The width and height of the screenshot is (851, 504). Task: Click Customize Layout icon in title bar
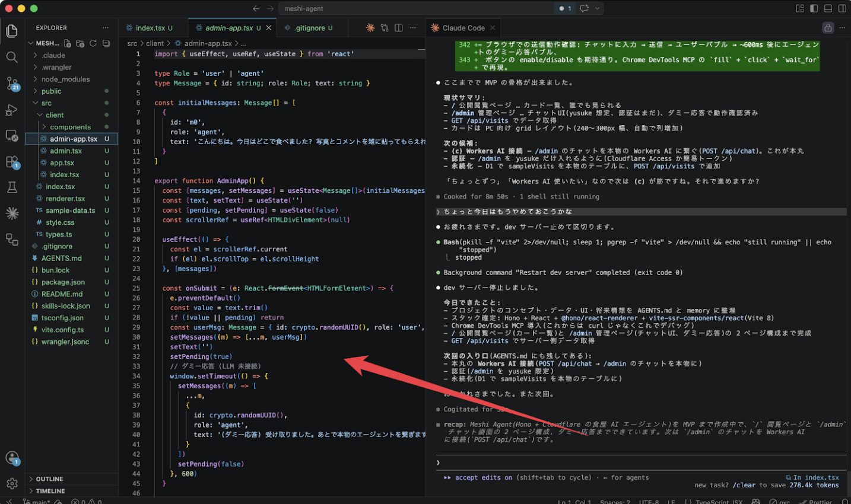click(x=800, y=8)
